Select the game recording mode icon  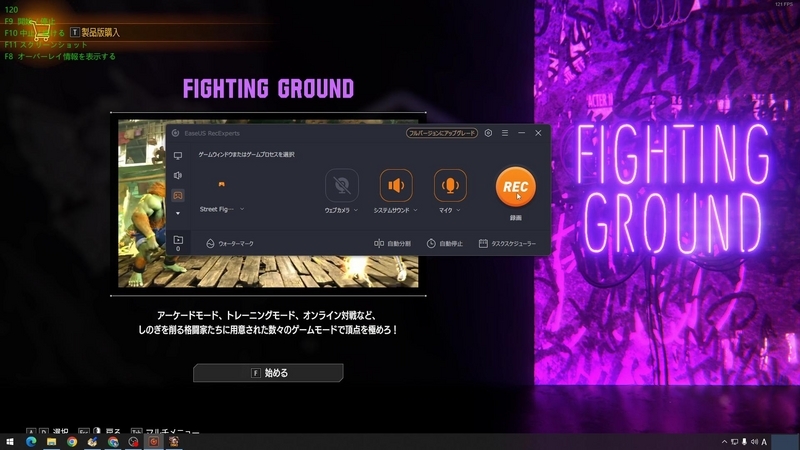tap(178, 195)
